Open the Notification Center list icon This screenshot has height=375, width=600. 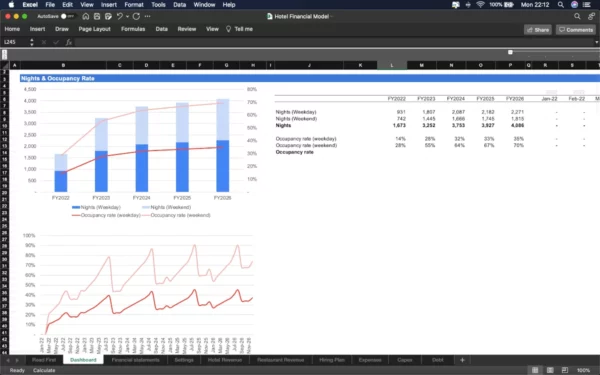[587, 5]
